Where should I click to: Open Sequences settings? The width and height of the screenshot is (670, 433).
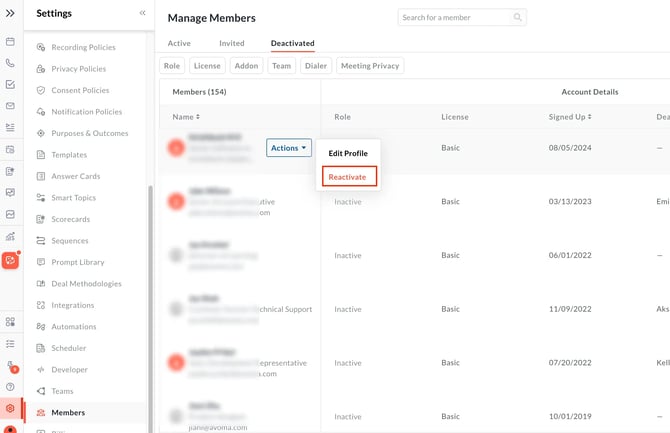(70, 241)
